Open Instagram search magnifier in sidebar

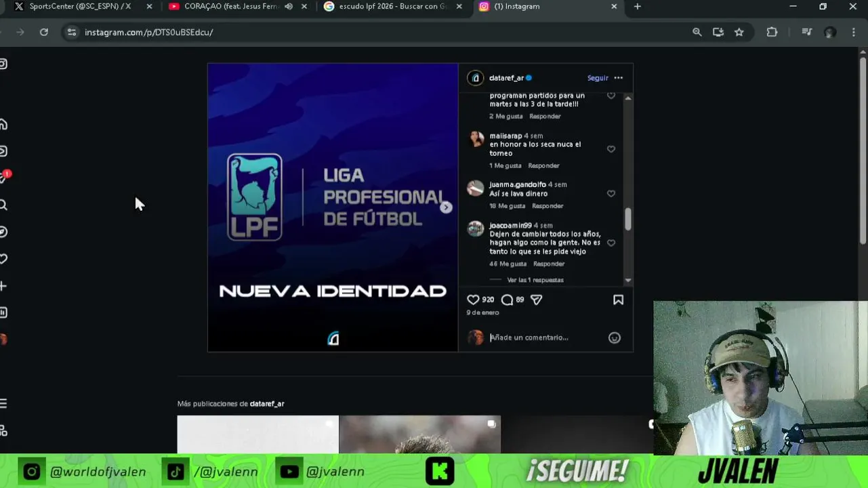(x=3, y=205)
